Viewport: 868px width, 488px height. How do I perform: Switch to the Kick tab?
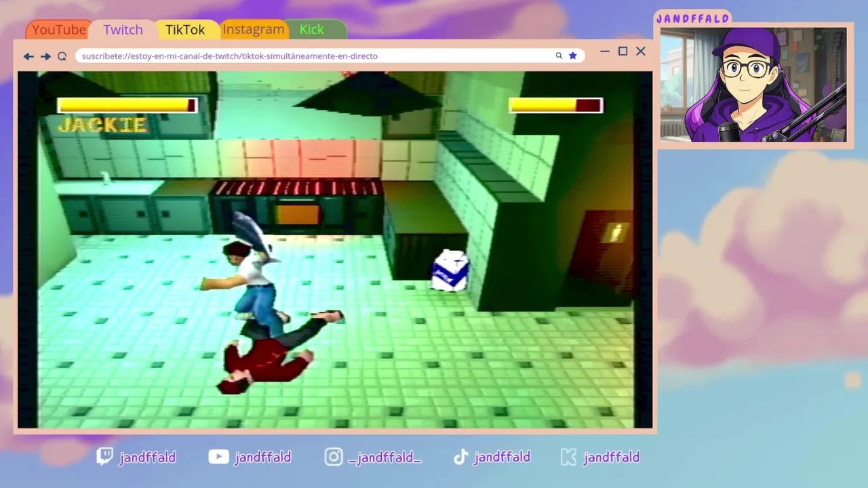tap(312, 30)
